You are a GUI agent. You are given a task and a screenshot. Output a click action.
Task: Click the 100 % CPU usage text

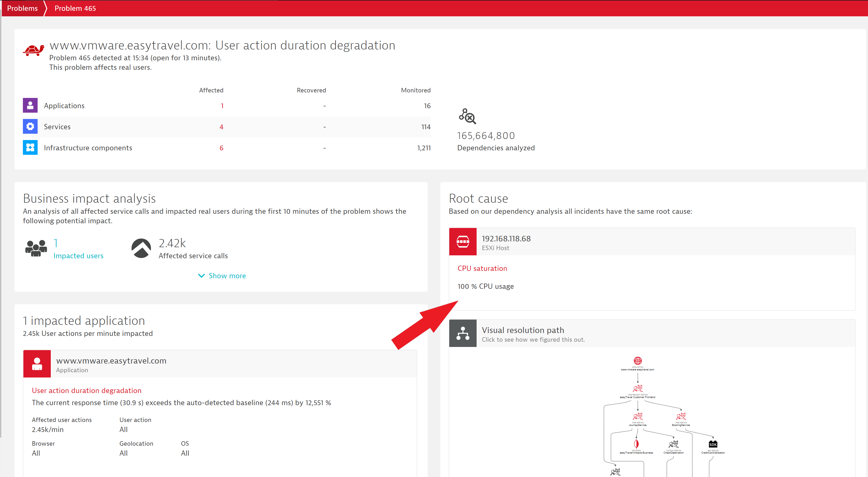tap(486, 286)
